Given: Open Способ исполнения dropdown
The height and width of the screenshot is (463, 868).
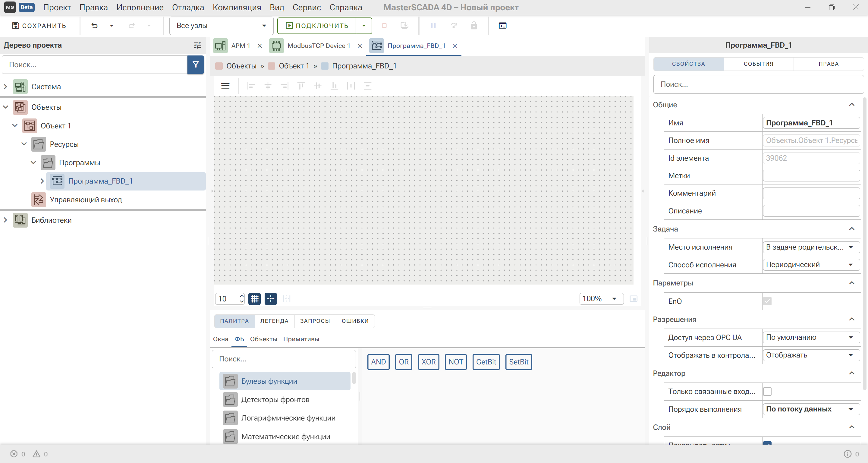Looking at the screenshot, I should click(811, 265).
